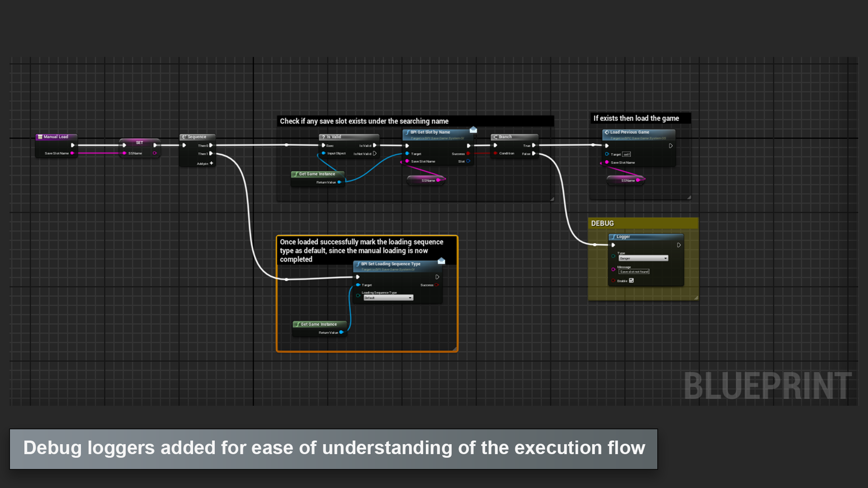The width and height of the screenshot is (868, 488).
Task: Click the Sequence node Then 1 output pin
Action: [x=211, y=154]
